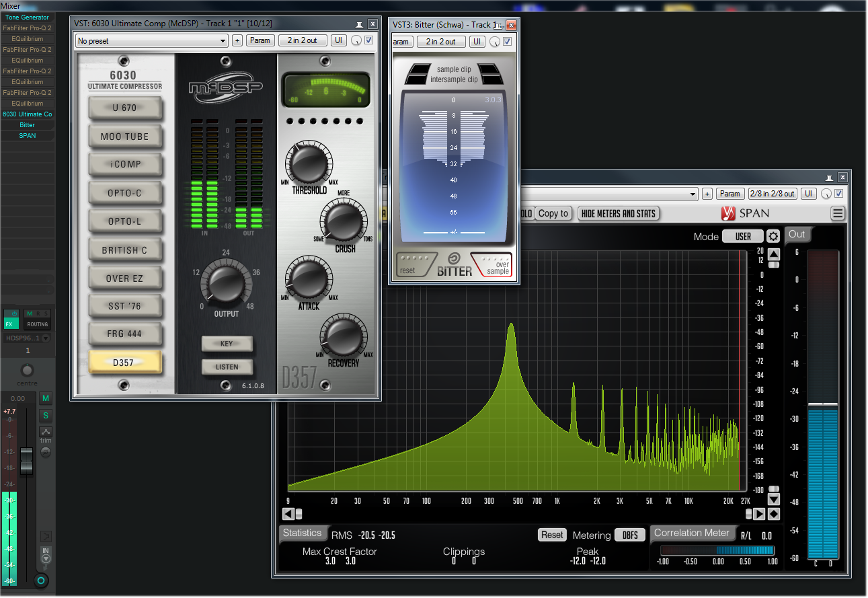Open SPAN Mode USER selector
Screen dimensions: 868x598
pos(743,236)
